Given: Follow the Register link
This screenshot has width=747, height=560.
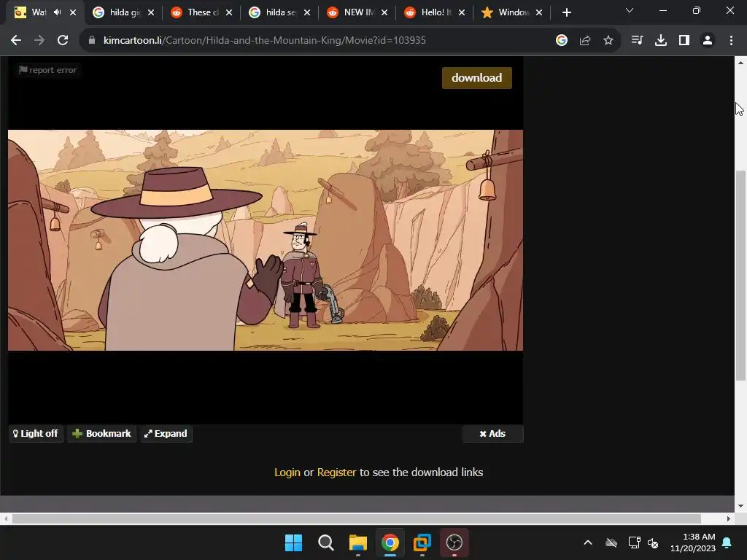Looking at the screenshot, I should [x=336, y=472].
